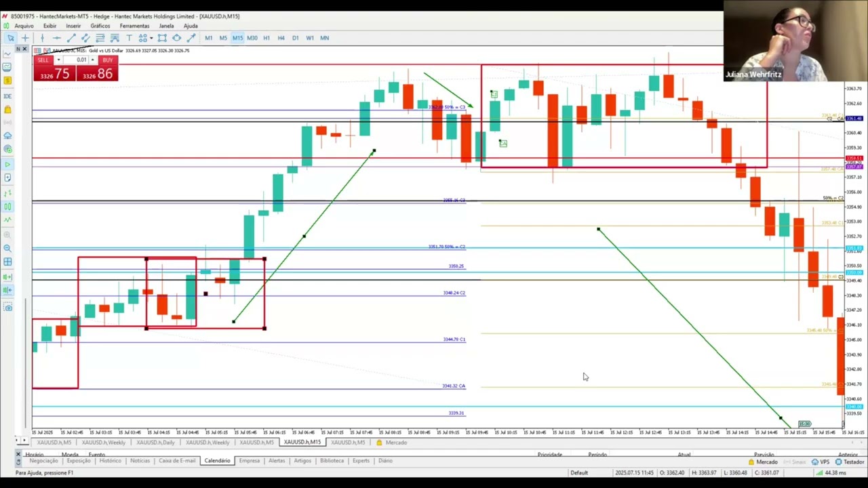The width and height of the screenshot is (868, 488).
Task: Click the buy price 3326 86 tile
Action: point(97,74)
